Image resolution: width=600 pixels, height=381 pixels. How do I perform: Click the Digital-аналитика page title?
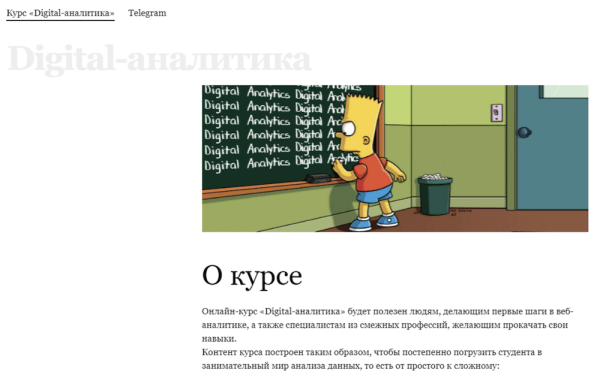[x=160, y=59]
